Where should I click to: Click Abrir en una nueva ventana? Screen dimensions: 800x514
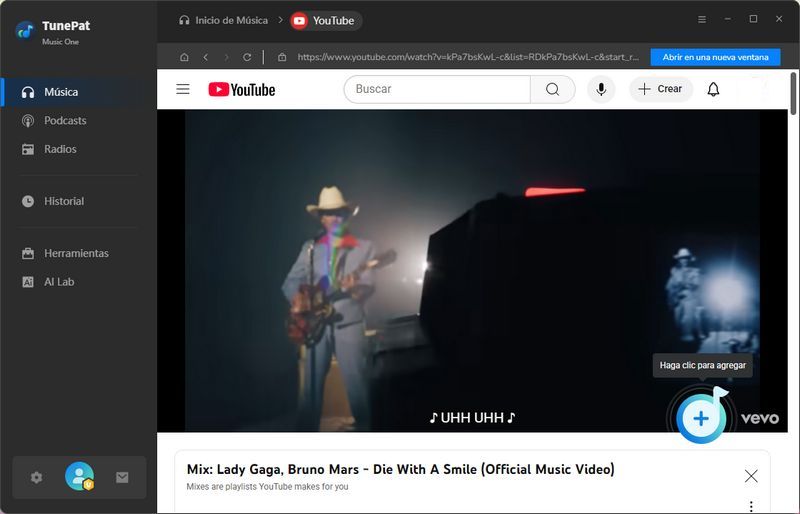click(x=715, y=57)
